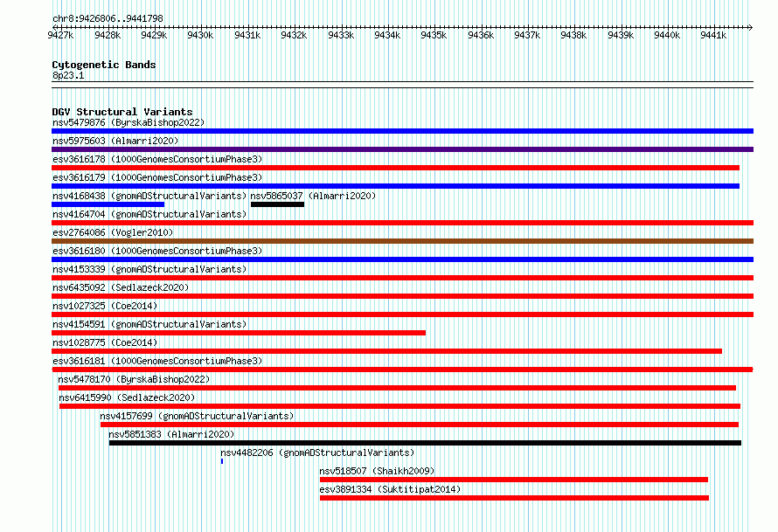
Task: Open the nsv5975603 (Almarri2020) label
Action: tap(115, 141)
